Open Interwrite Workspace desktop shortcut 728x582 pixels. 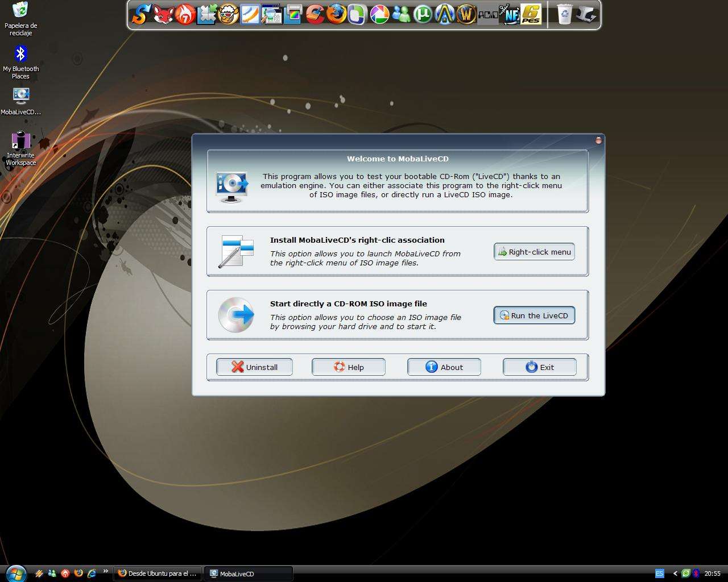[x=20, y=148]
